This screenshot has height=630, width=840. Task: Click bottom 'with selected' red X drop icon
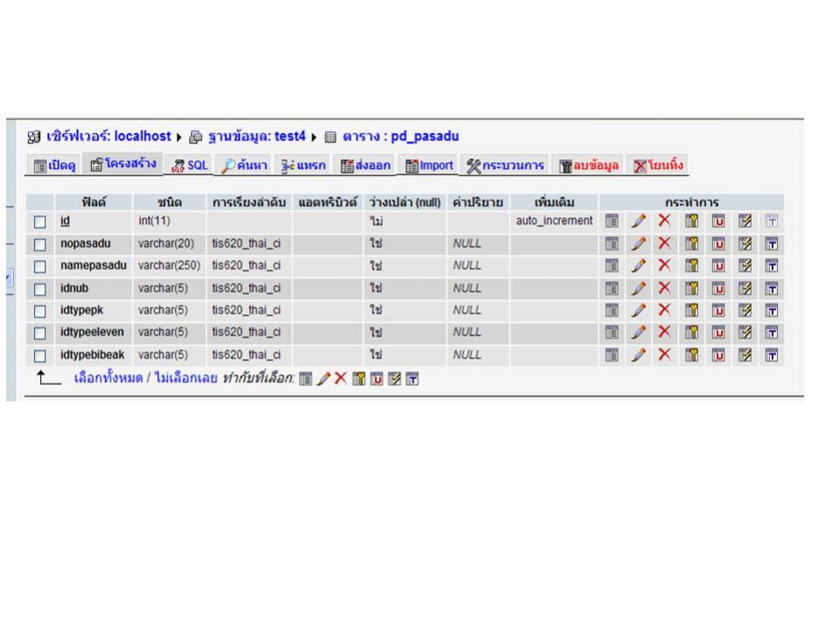(x=340, y=378)
